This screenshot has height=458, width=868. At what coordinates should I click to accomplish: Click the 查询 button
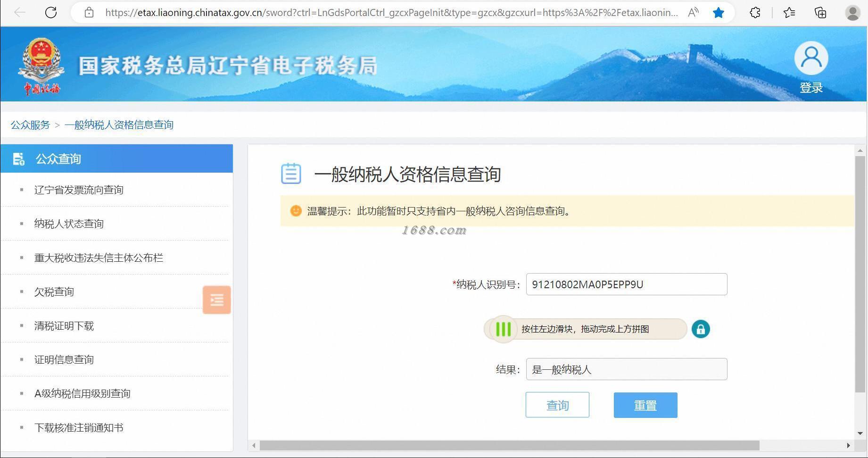click(x=557, y=405)
